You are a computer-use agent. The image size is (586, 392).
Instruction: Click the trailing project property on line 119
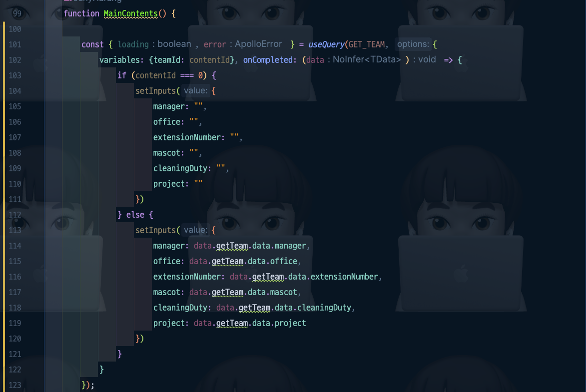(290, 323)
